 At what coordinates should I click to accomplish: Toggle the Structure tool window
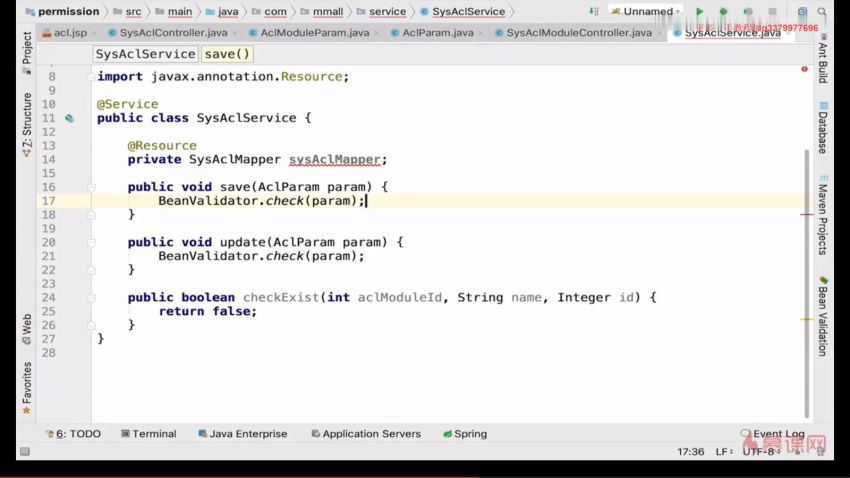[x=27, y=125]
